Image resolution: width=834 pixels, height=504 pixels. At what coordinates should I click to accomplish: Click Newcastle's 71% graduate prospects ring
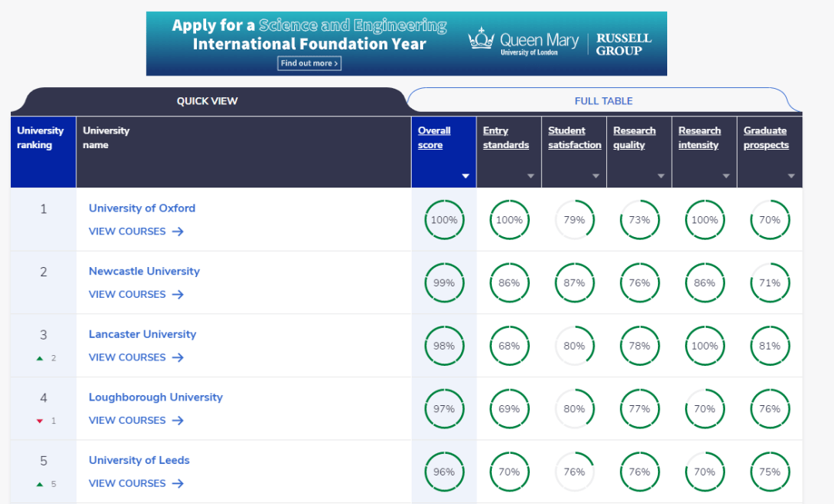(x=770, y=282)
